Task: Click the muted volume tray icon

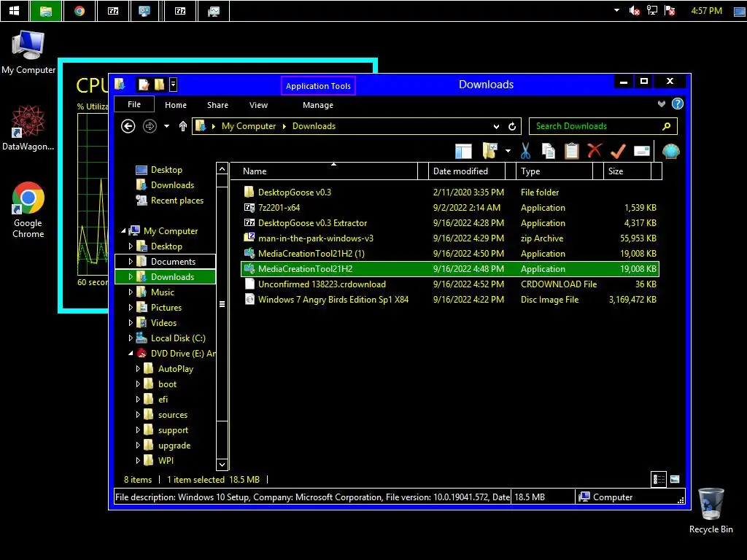Action: (x=634, y=10)
